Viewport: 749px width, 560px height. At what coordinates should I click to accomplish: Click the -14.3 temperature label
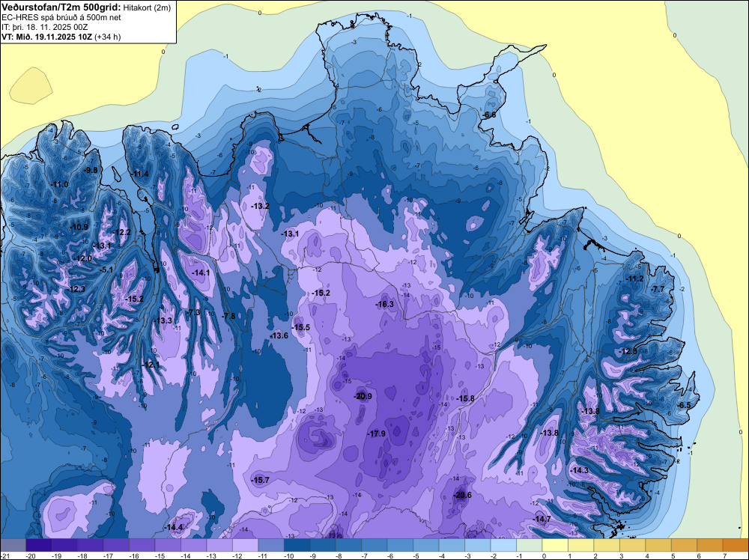pyautogui.click(x=580, y=470)
